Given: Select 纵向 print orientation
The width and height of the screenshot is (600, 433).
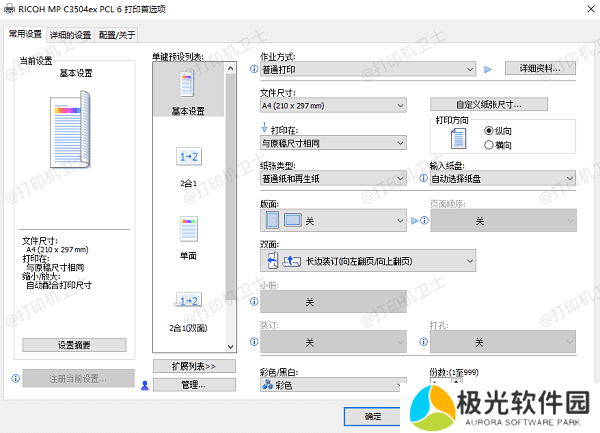Looking at the screenshot, I should (488, 131).
